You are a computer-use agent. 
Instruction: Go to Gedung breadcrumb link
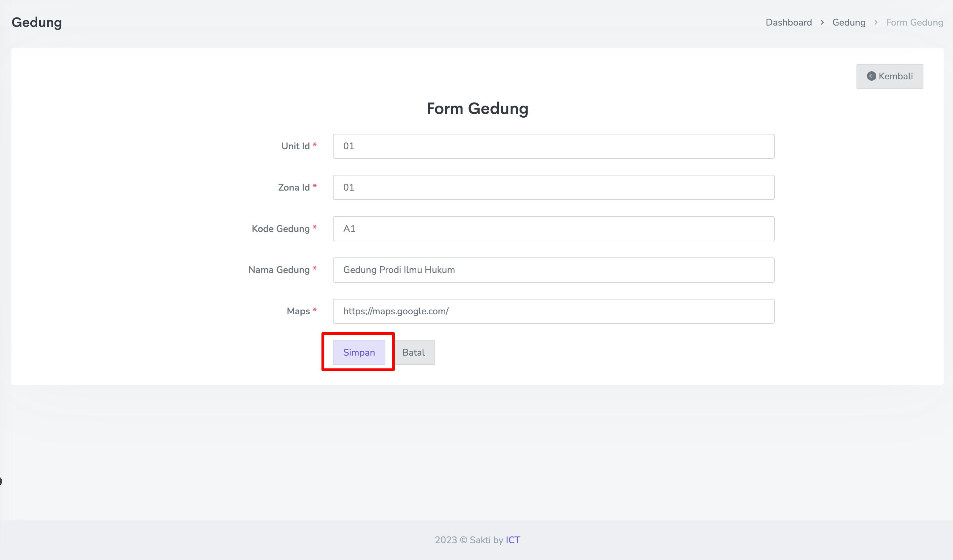tap(849, 23)
